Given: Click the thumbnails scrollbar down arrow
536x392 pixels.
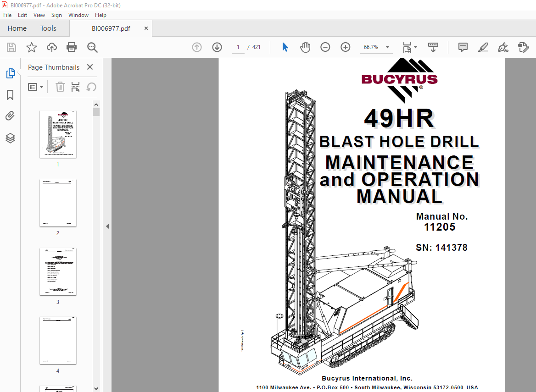Looking at the screenshot, I should pos(96,389).
